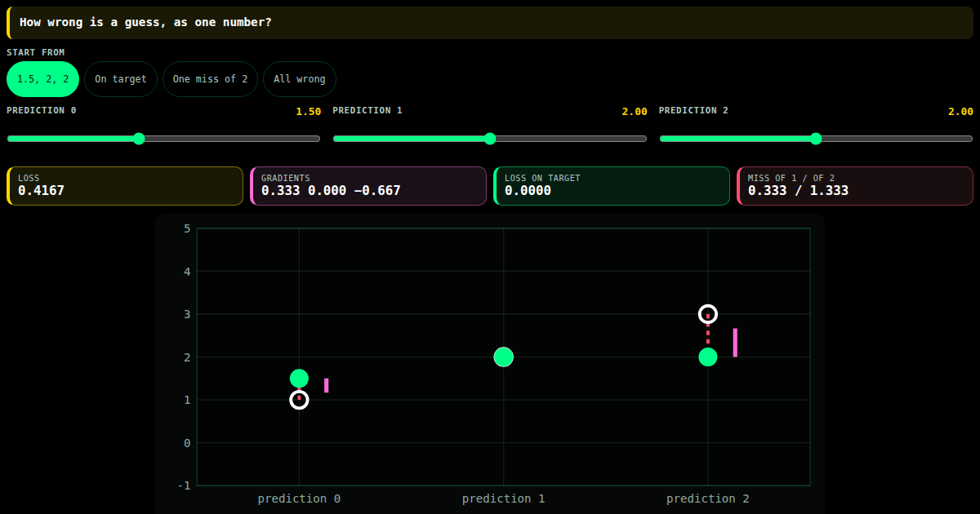Click the "Miss of 1 / of 2" card
The height and width of the screenshot is (514, 980).
click(855, 186)
